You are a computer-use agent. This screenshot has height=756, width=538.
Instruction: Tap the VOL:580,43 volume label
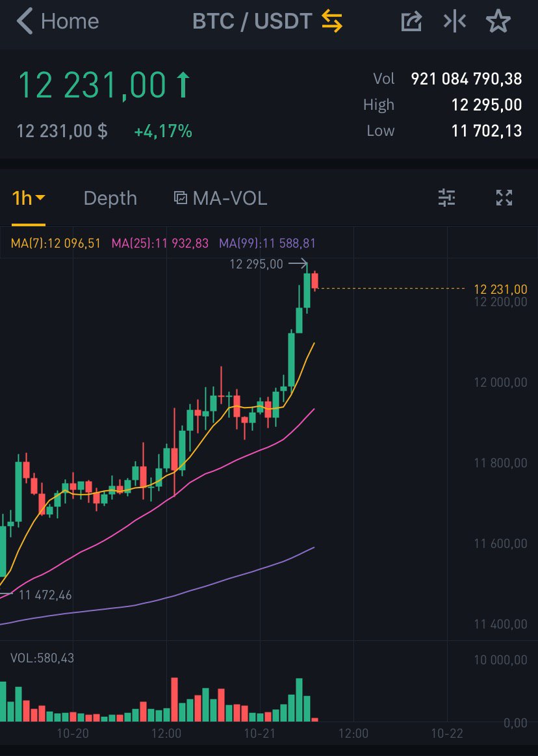coord(42,658)
